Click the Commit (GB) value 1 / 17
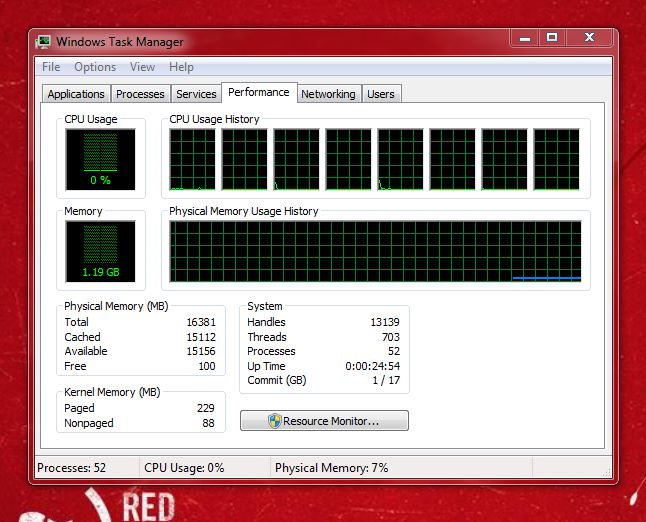This screenshot has width=646, height=522. [386, 380]
